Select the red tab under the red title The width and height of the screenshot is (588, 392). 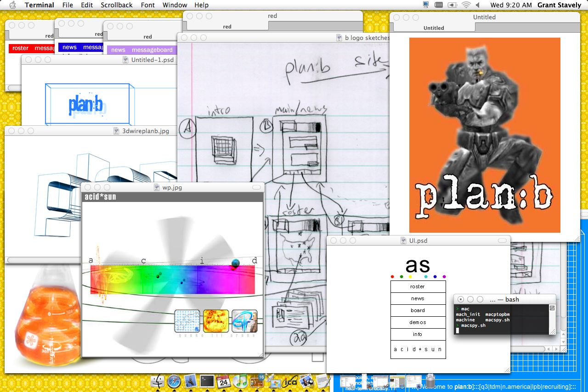point(227,27)
